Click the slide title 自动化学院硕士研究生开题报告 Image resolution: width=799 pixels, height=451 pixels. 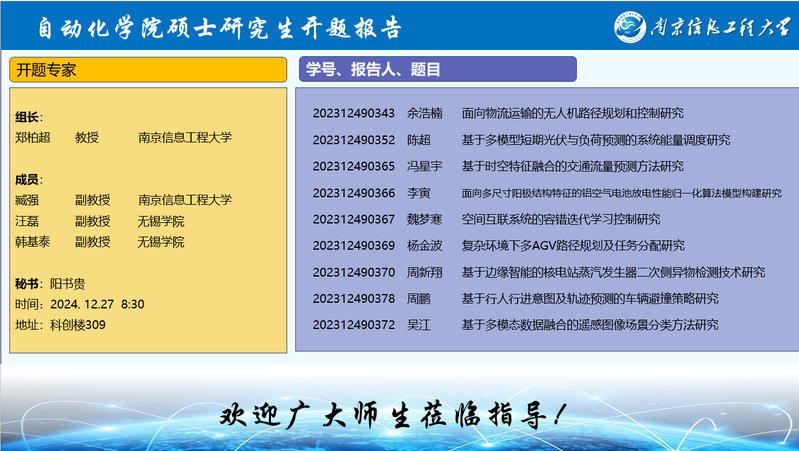(220, 27)
